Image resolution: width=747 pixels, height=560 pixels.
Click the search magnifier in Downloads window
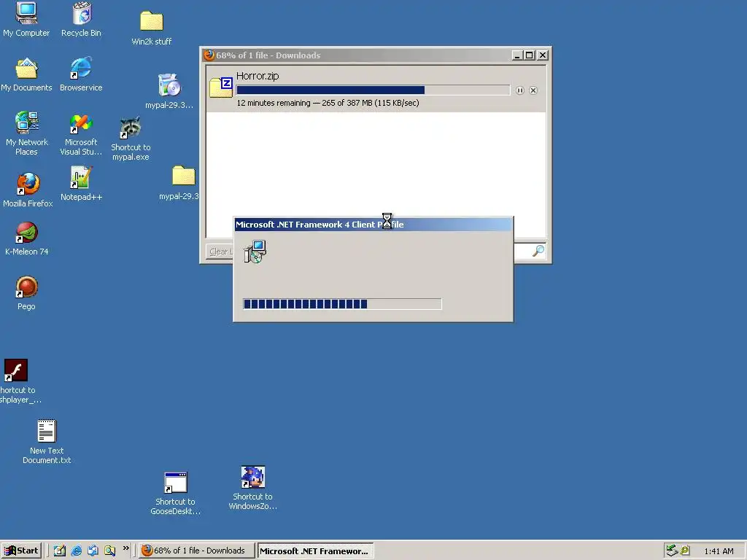(538, 251)
